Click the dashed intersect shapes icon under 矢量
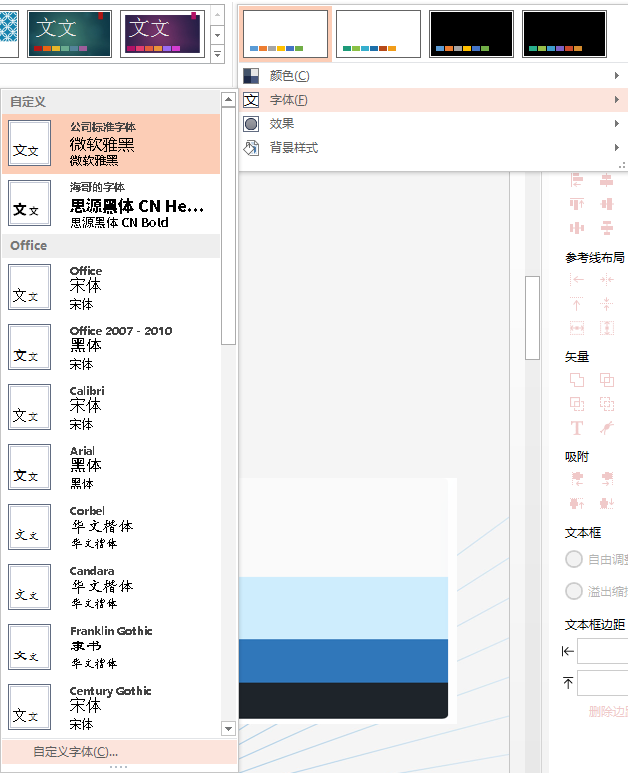Viewport: 628px width, 773px height. tap(607, 404)
